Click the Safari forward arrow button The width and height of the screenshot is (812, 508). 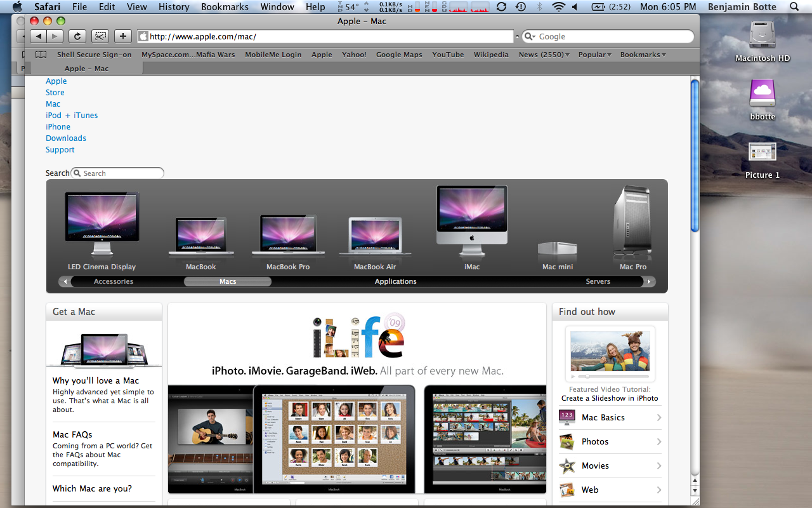click(55, 36)
